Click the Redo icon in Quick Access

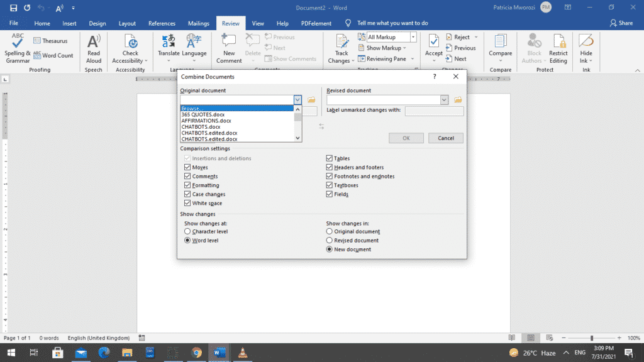[27, 8]
